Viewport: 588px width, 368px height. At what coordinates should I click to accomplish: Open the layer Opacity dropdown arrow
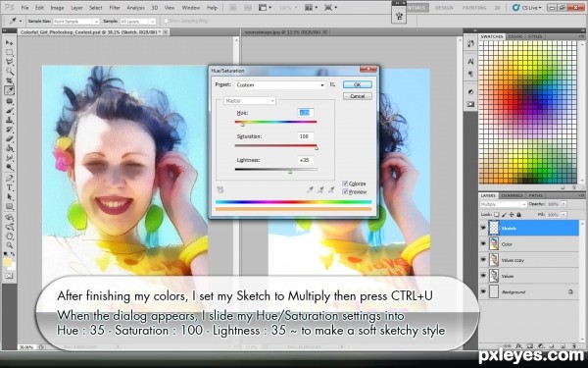pyautogui.click(x=563, y=204)
